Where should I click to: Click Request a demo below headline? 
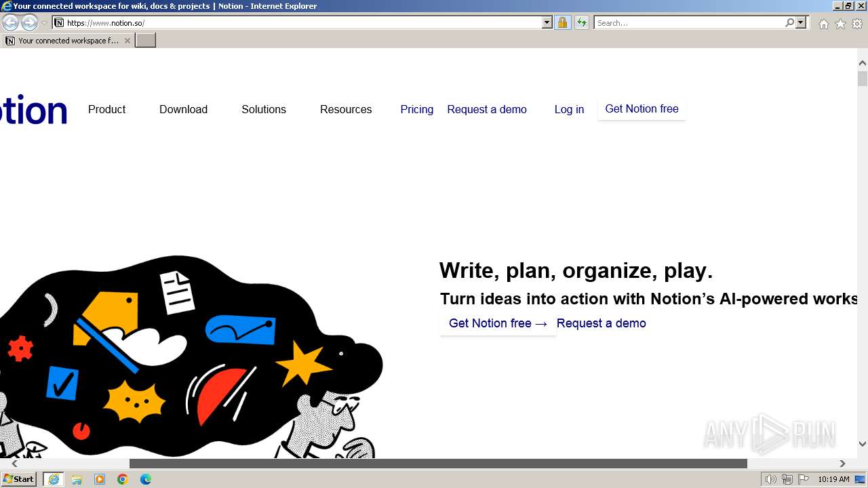(601, 323)
